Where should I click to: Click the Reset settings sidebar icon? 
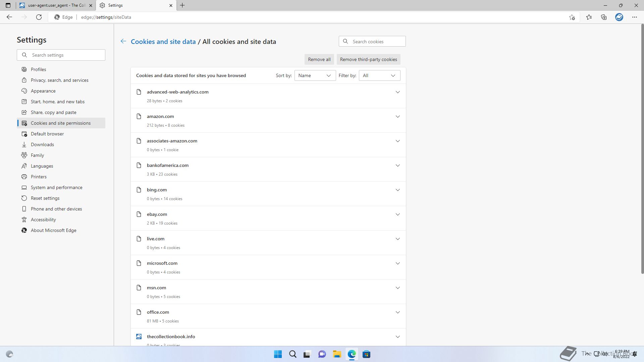tap(24, 198)
